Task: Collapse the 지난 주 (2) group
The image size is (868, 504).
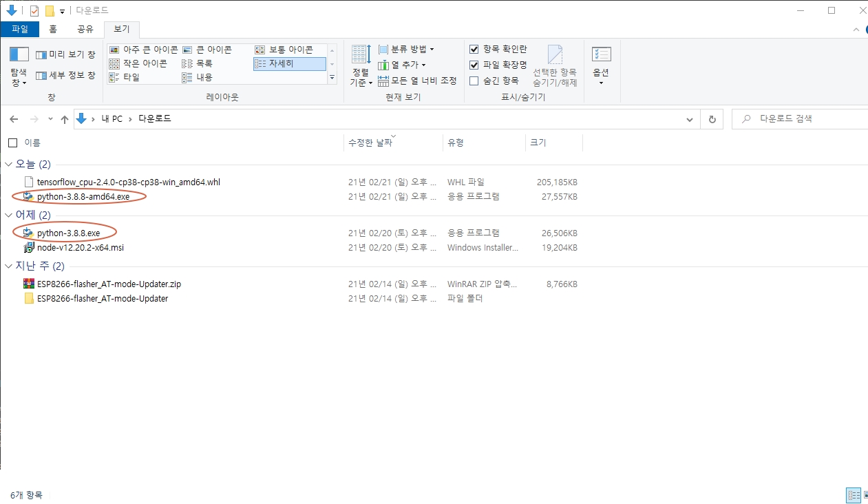Action: [8, 266]
